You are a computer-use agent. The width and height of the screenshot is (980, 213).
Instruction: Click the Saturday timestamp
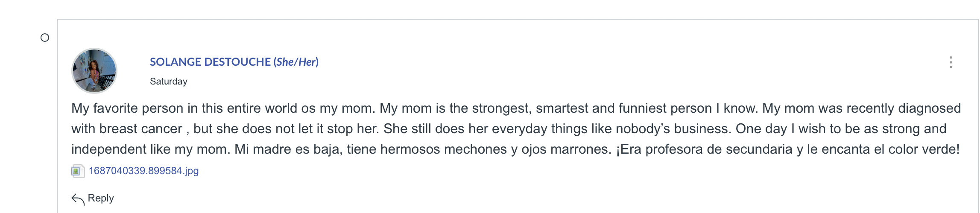168,82
